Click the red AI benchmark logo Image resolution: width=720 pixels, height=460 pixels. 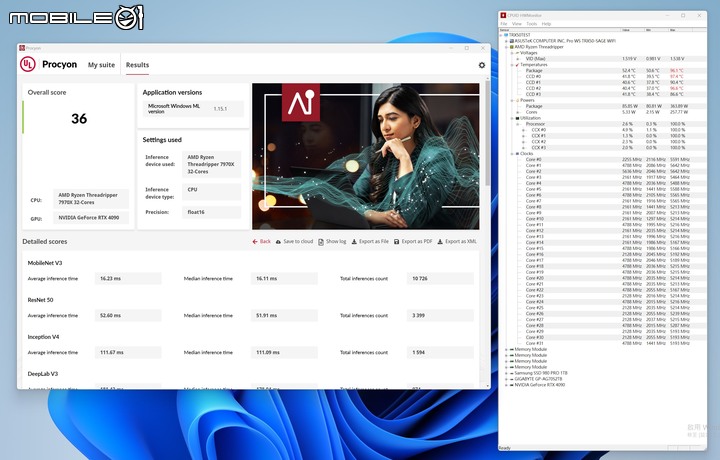tap(301, 102)
